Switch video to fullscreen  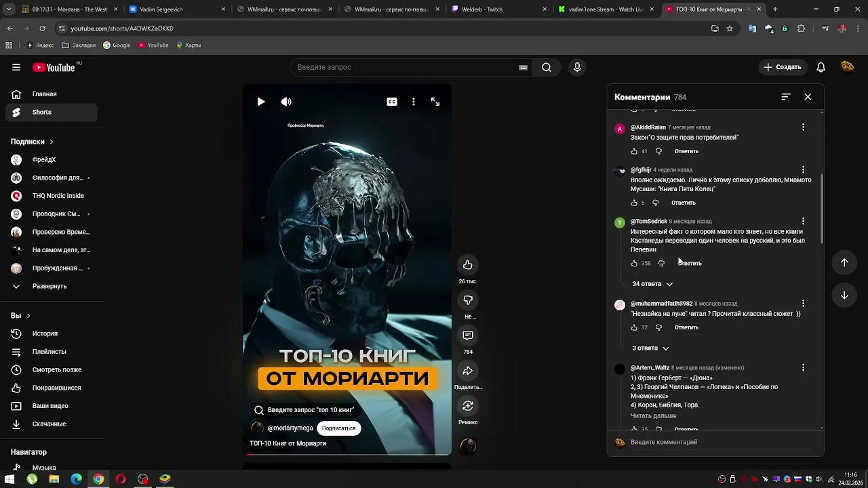point(435,102)
